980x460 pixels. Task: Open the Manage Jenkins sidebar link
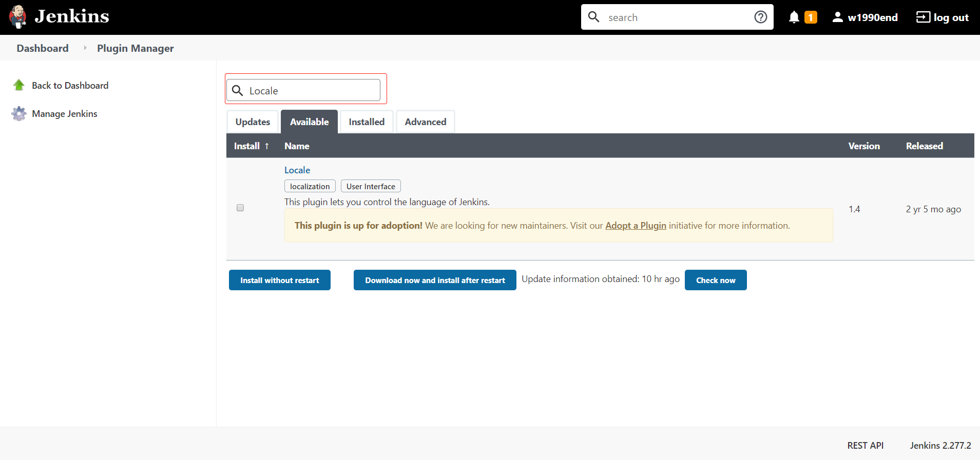coord(65,114)
